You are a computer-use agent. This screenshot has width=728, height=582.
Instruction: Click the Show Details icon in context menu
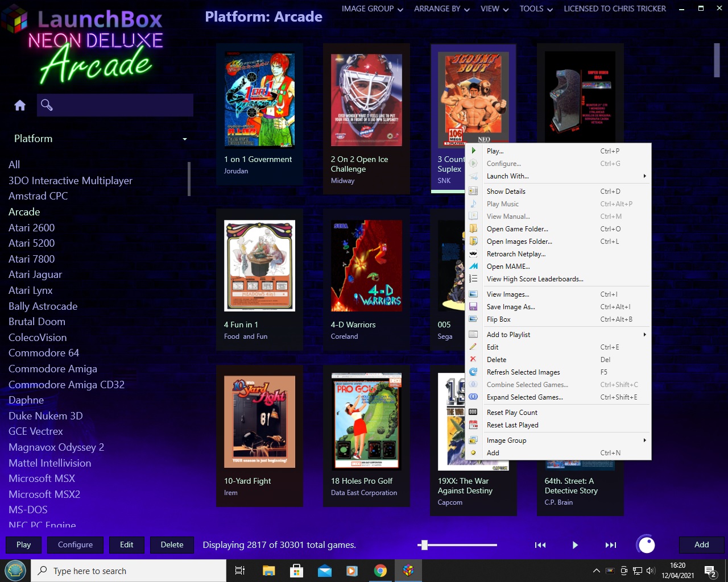tap(473, 191)
